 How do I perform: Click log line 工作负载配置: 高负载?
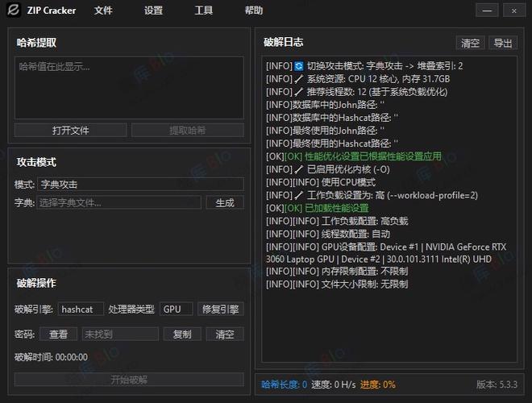point(337,221)
